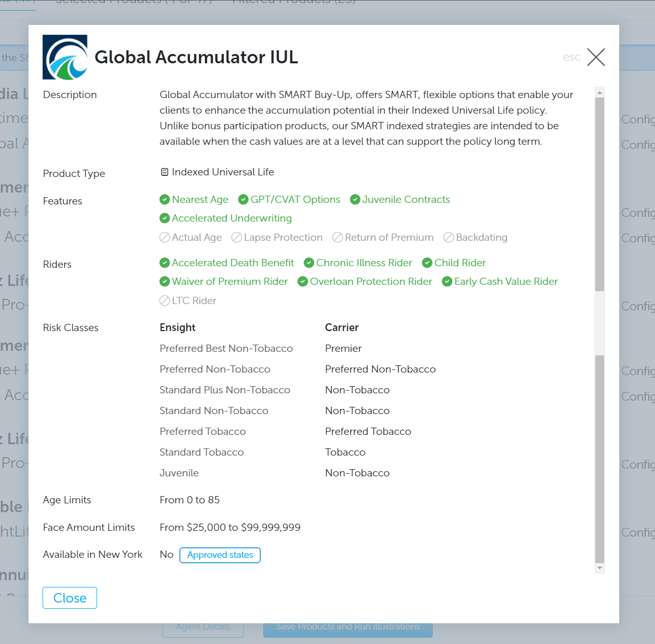Click the Standard Tobacco risk class

[201, 452]
